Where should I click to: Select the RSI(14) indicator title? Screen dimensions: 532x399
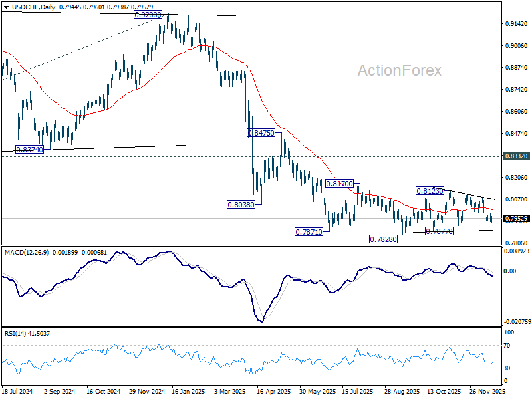coord(15,334)
